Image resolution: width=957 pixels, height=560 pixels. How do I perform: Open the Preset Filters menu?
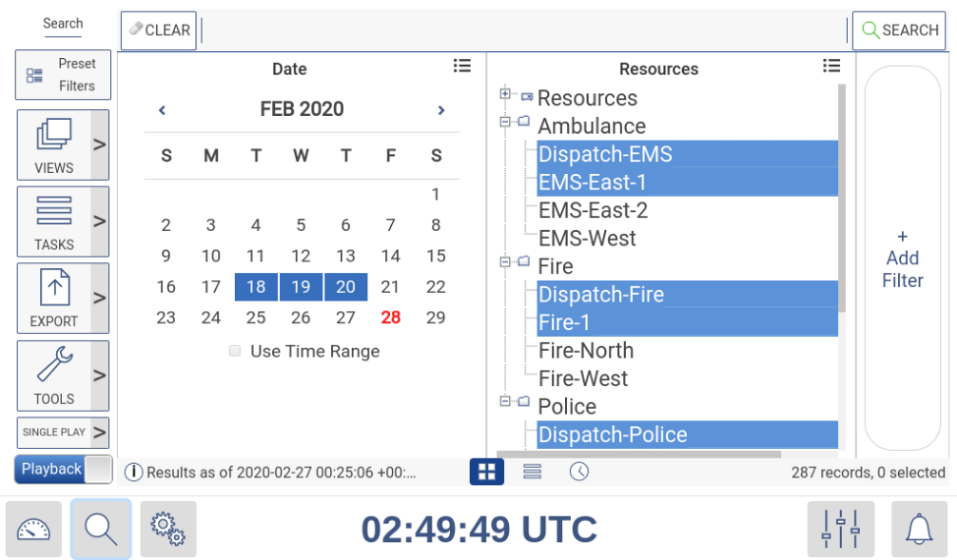click(x=63, y=75)
